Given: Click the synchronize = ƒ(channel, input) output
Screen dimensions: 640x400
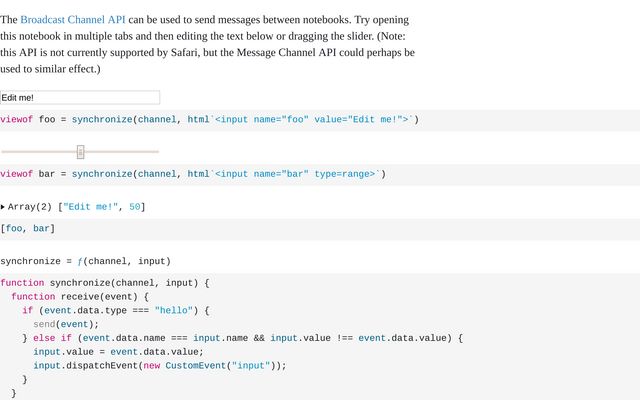Looking at the screenshot, I should (85, 261).
